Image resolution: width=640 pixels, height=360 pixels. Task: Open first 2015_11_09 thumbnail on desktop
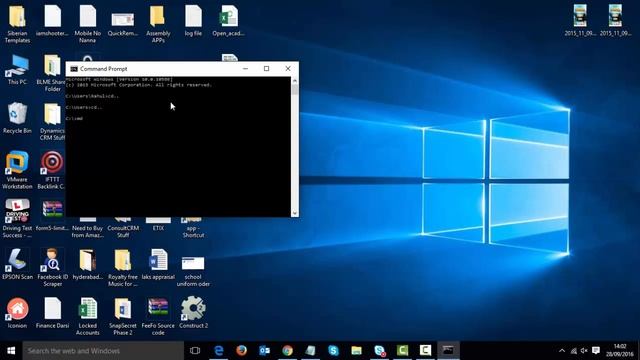coord(580,20)
